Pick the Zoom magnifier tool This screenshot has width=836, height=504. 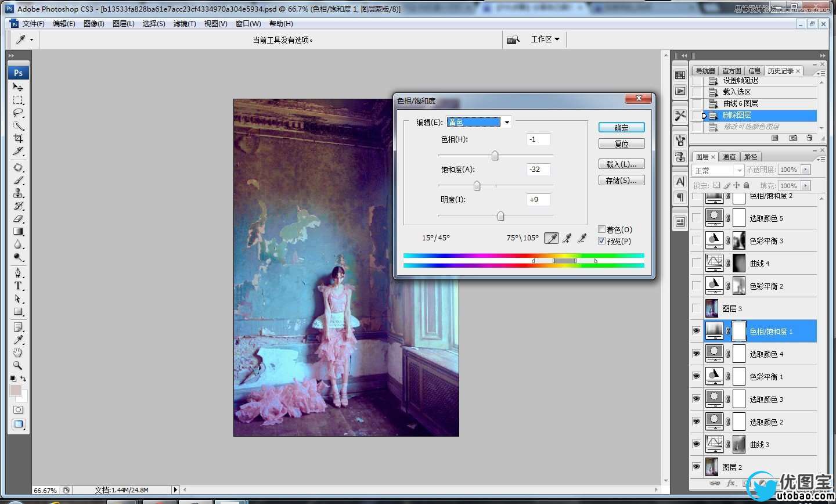(x=18, y=365)
